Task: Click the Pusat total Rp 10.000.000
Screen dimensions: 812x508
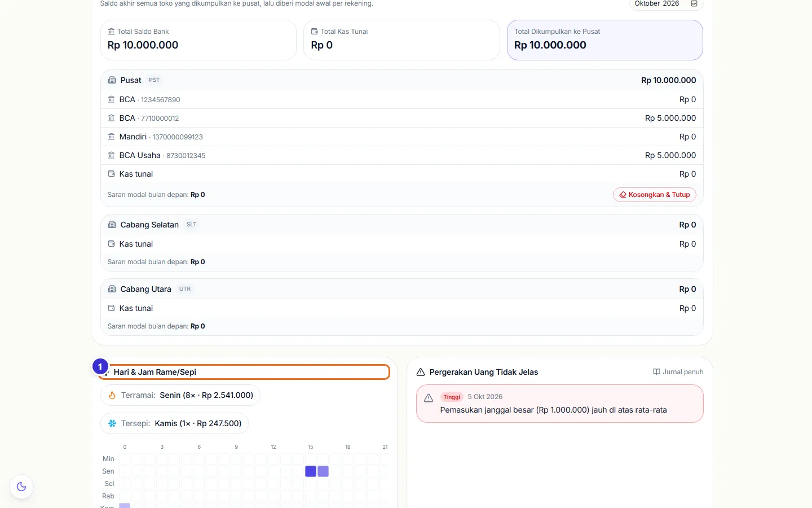Action: 669,80
